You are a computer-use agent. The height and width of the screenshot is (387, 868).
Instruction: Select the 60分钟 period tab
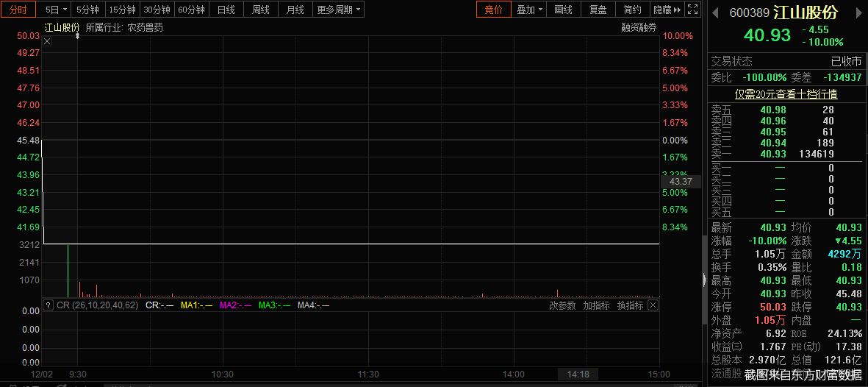pos(191,10)
